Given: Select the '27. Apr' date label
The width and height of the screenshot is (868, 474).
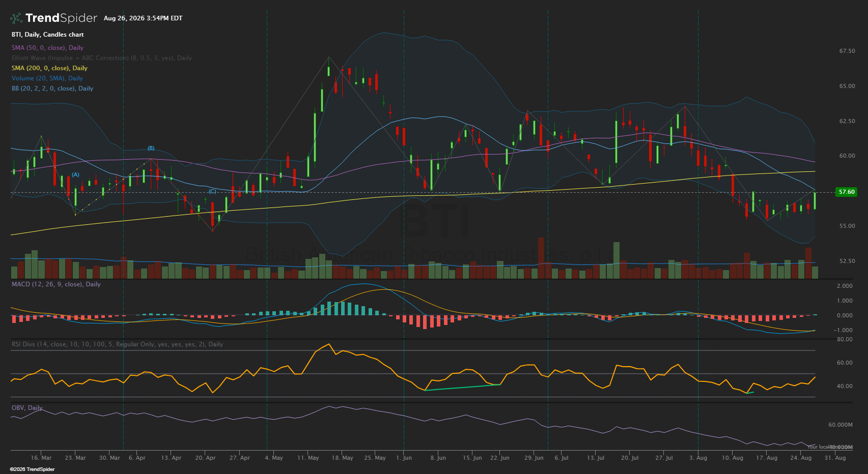Looking at the screenshot, I should coord(240,458).
